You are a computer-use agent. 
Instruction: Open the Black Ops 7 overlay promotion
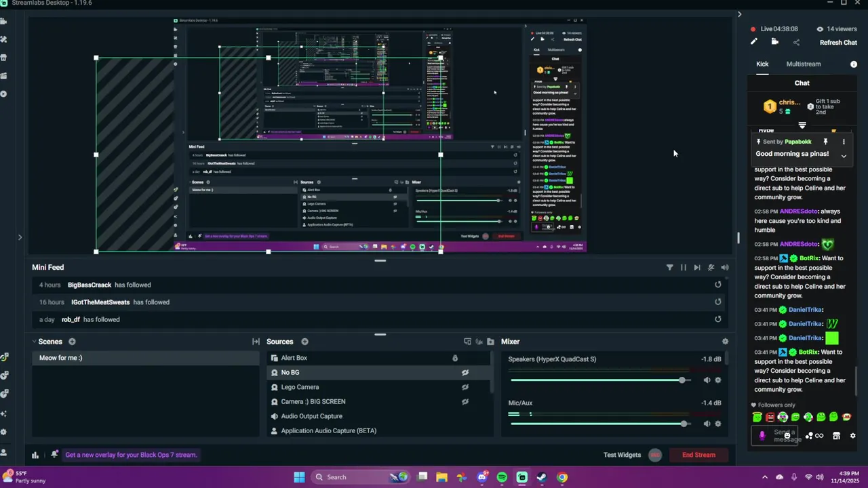click(x=131, y=455)
